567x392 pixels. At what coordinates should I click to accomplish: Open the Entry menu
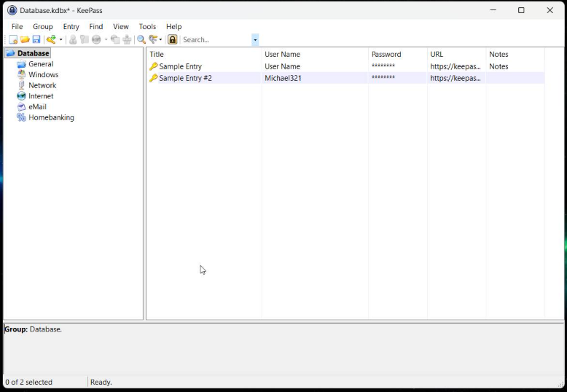71,26
